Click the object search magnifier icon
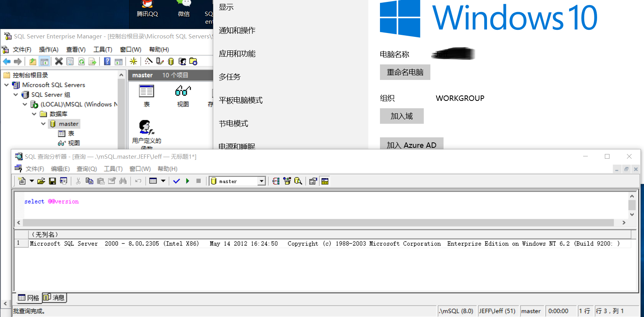The image size is (644, 317). pyautogui.click(x=298, y=181)
